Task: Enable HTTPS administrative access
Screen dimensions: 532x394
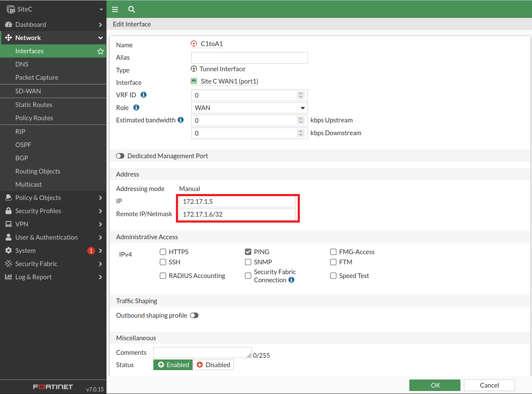Action: 163,252
